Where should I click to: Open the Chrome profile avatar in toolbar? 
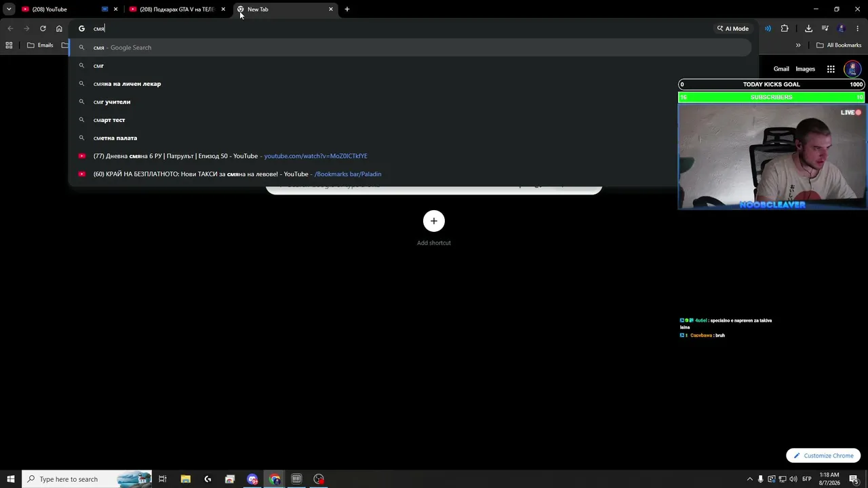[x=842, y=28]
